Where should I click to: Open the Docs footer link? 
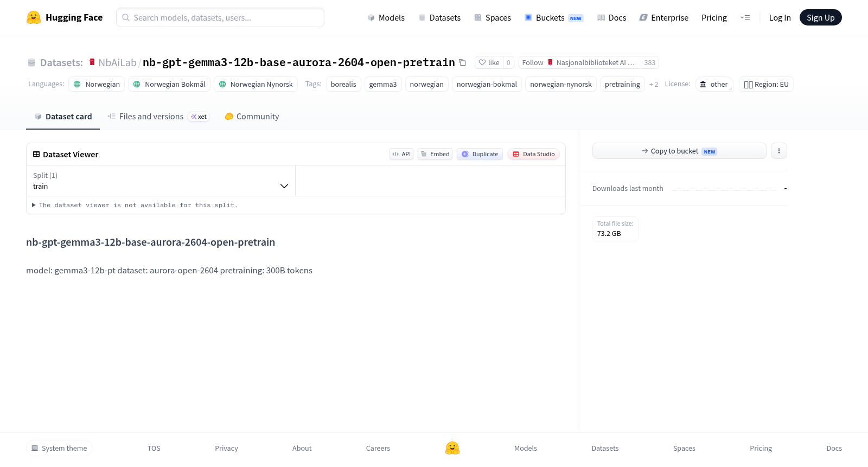pyautogui.click(x=834, y=448)
